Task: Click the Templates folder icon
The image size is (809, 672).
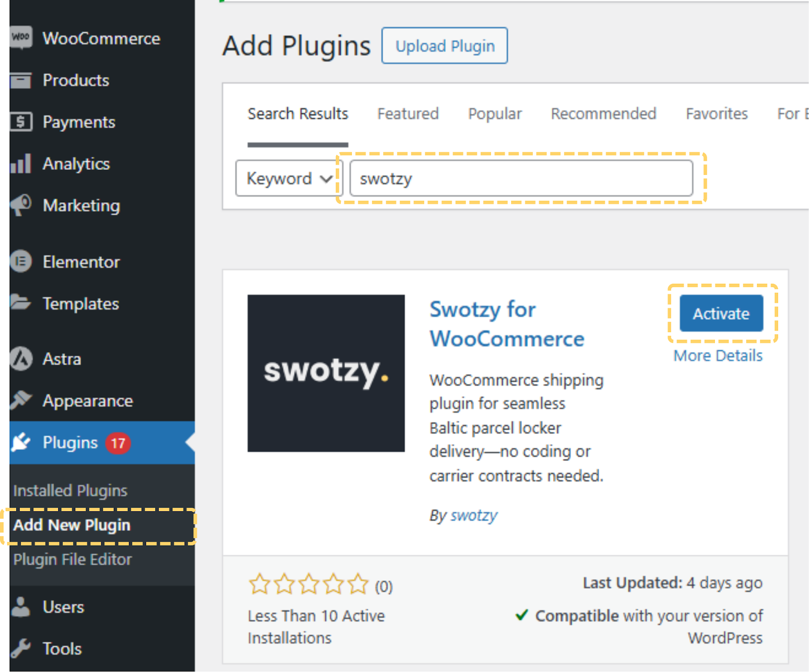Action: coord(21,303)
